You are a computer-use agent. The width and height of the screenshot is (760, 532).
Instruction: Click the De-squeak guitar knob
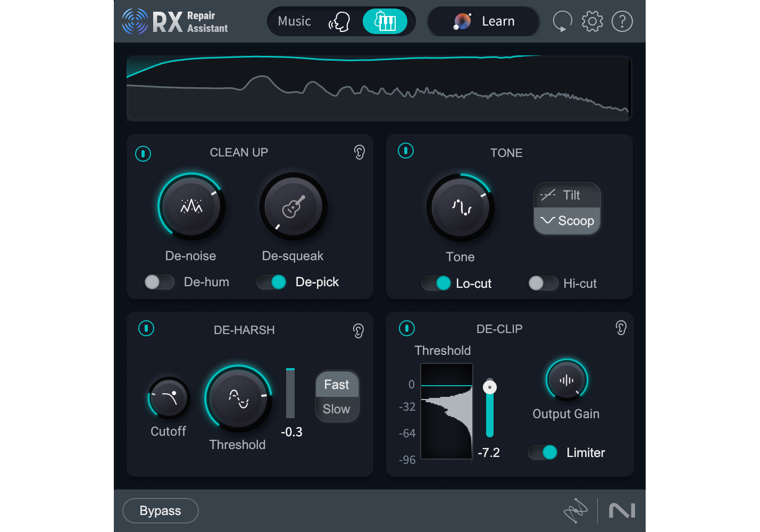(x=293, y=206)
